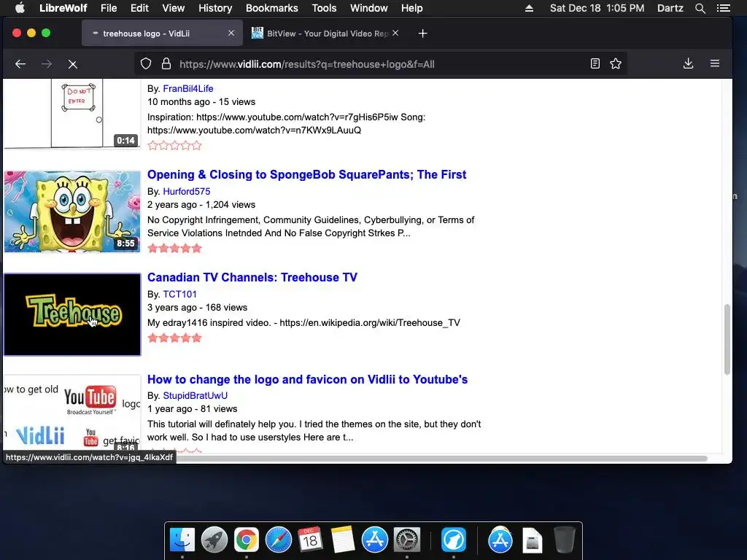Click the Apple menu logo
The height and width of the screenshot is (560, 747).
(20, 8)
